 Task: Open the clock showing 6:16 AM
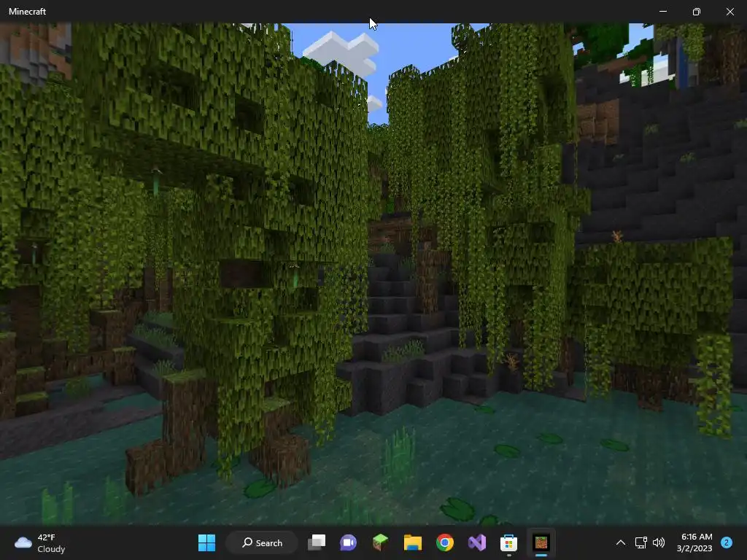[694, 542]
